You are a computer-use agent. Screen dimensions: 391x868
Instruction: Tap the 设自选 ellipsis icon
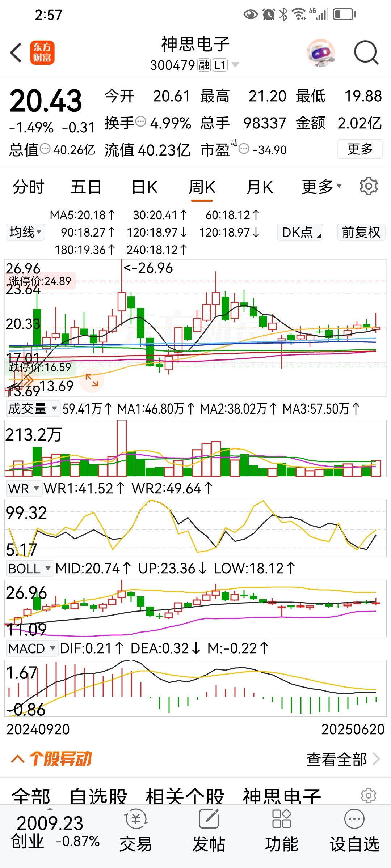click(x=354, y=819)
